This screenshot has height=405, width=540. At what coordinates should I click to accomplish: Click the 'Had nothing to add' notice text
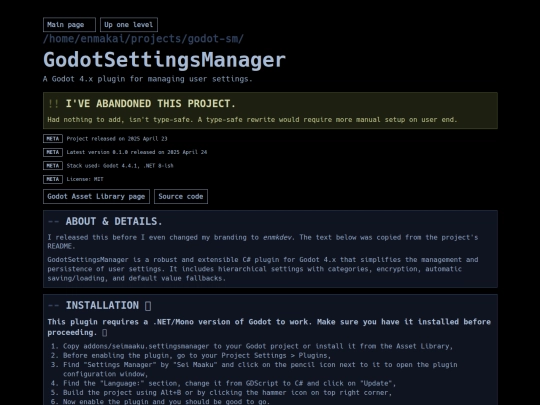pos(252,120)
